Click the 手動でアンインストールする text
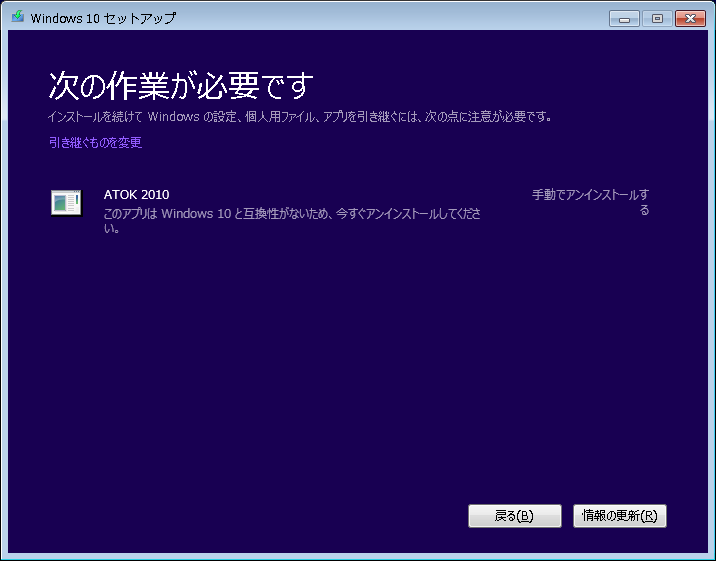Viewport: 716px width, 561px height. pos(590,202)
